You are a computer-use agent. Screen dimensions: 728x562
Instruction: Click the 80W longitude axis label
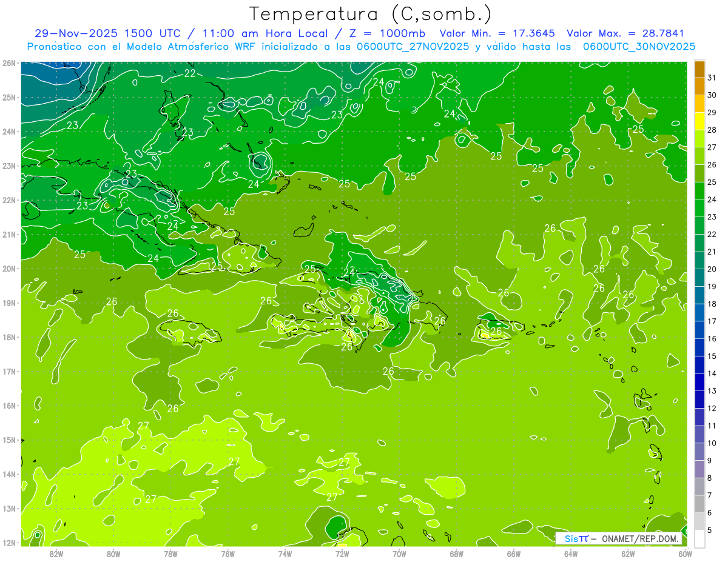(113, 554)
